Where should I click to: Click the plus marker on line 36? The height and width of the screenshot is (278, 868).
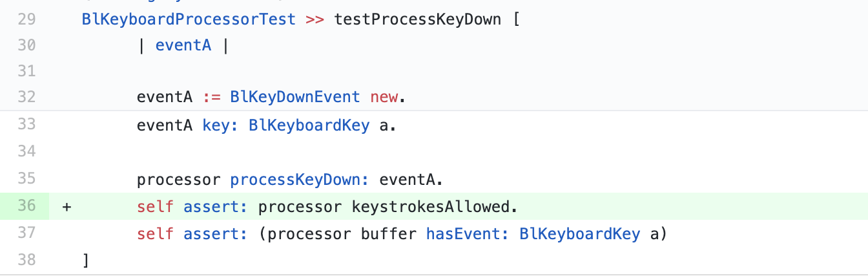67,207
